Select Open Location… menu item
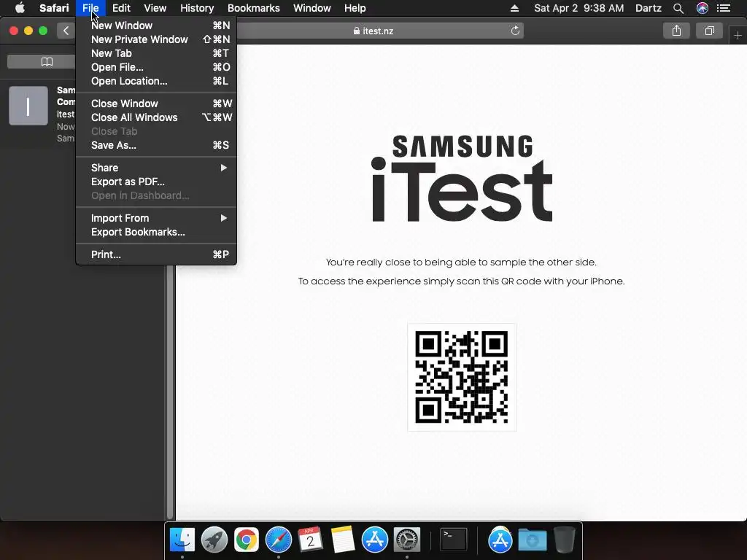This screenshot has width=747, height=560. point(156,81)
